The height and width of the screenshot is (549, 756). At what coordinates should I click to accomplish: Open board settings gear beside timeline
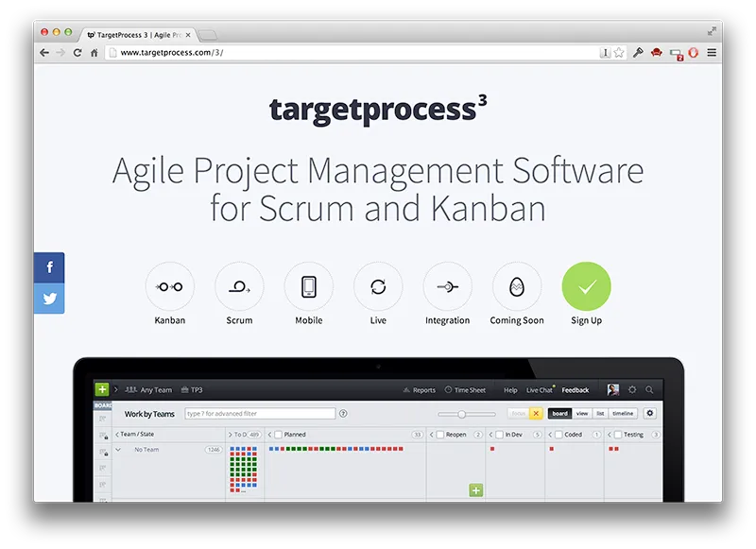(x=650, y=413)
